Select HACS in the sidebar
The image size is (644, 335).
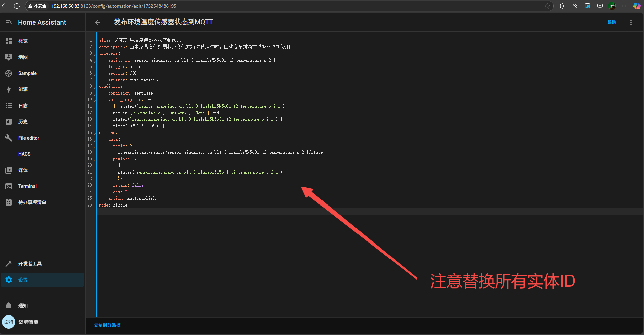[x=24, y=154]
